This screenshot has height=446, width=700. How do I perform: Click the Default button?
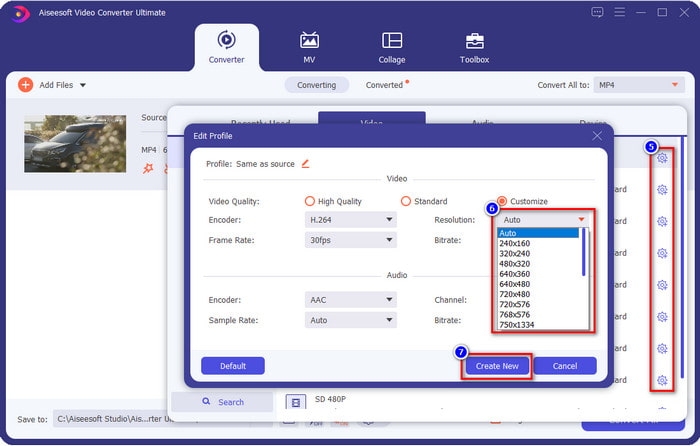[233, 366]
